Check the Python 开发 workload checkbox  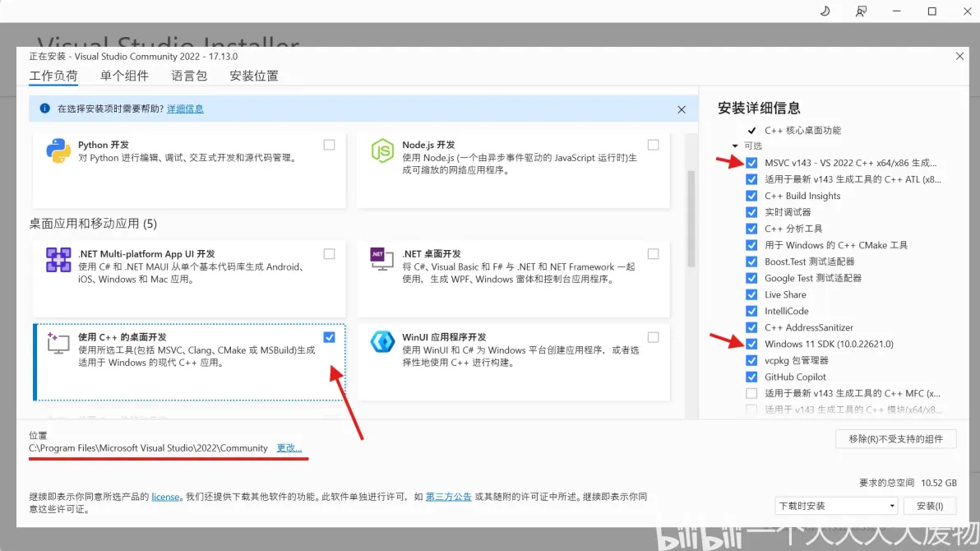click(330, 145)
